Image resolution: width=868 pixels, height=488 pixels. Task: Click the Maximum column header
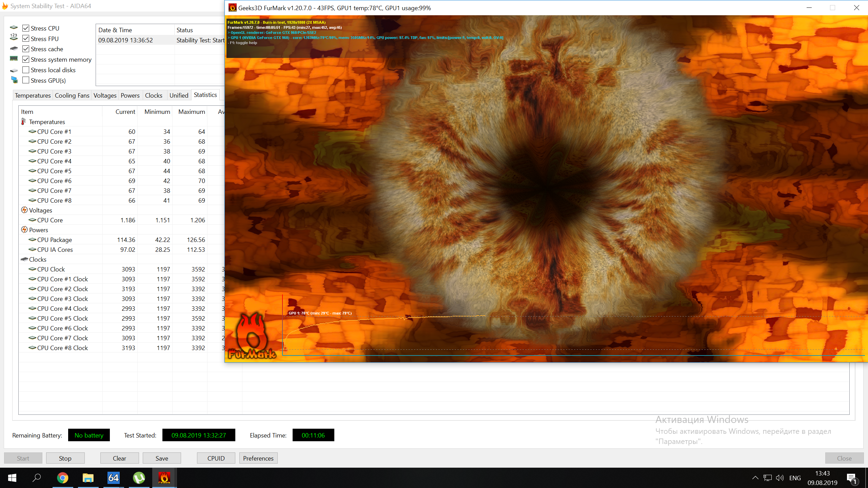click(191, 111)
